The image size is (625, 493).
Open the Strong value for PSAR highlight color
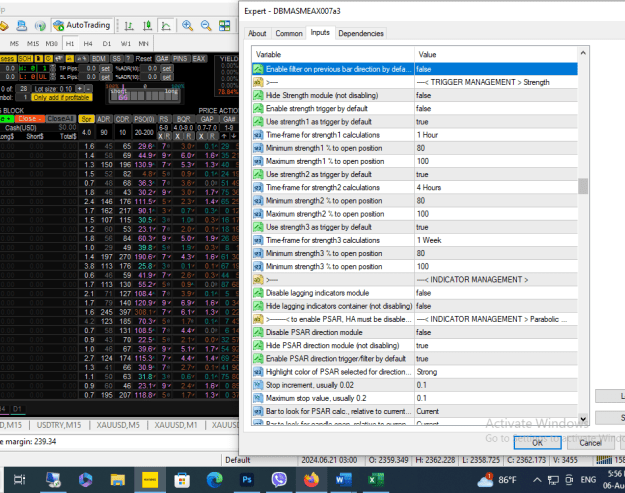tap(496, 372)
